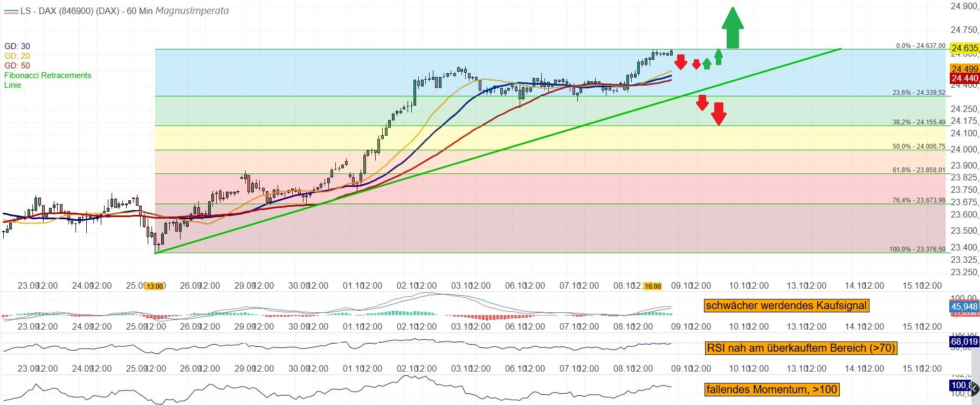980x405 pixels.
Task: Click the 'fallendes Momentum, >100' label
Action: (771, 389)
